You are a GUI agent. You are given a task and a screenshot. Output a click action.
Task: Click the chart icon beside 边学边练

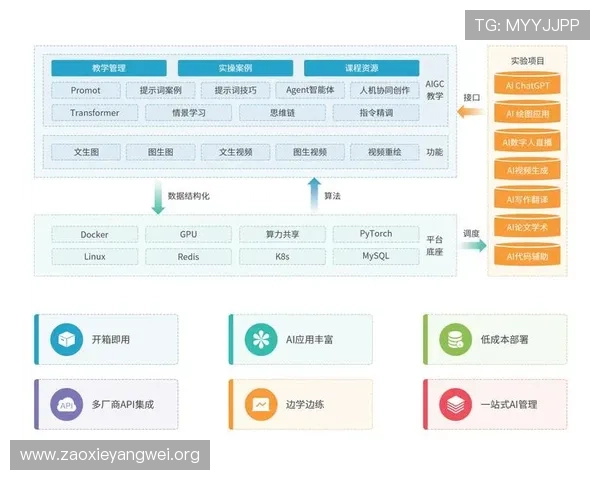tap(261, 405)
